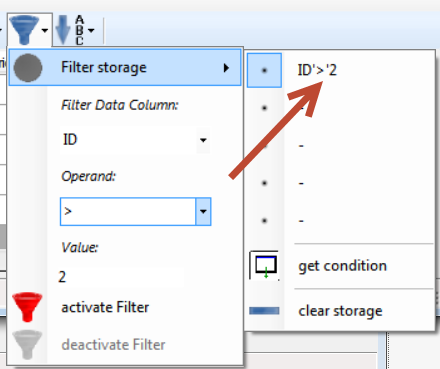Viewport: 440px width, 369px height.
Task: Open the sort ABC dropdown arrow
Action: [x=91, y=31]
